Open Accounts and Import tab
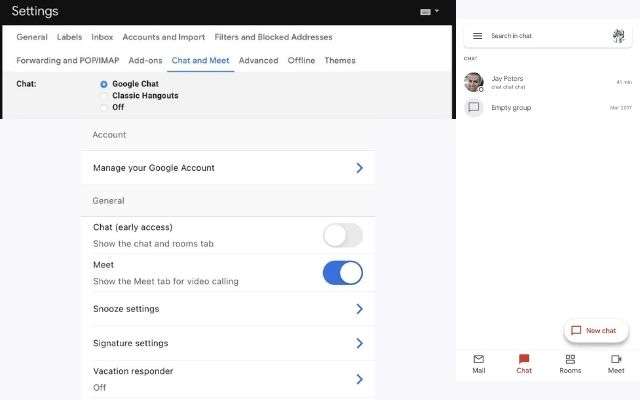This screenshot has height=400, width=640. pyautogui.click(x=164, y=37)
